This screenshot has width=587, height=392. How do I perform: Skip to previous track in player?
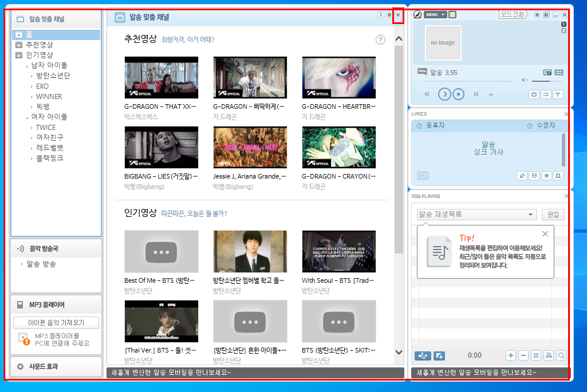[x=427, y=94]
